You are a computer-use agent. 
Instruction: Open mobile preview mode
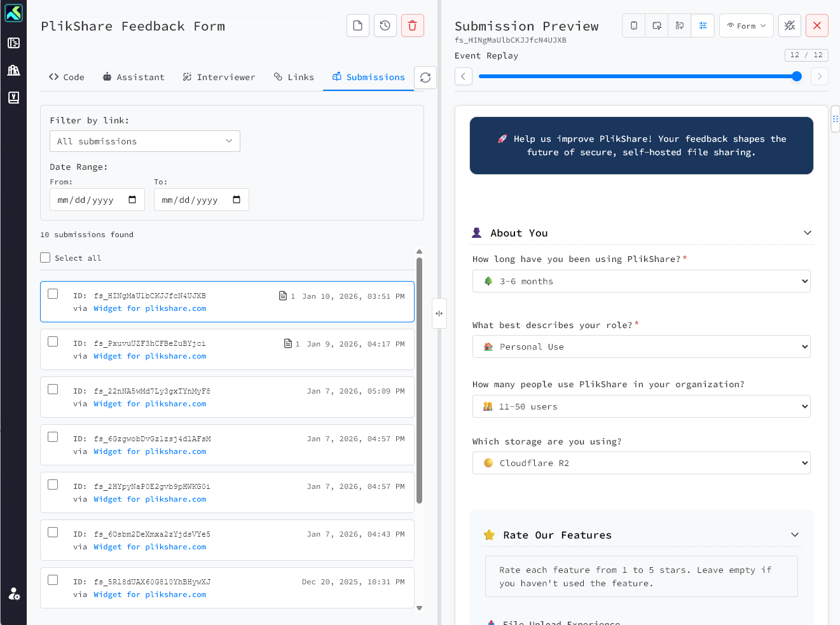pyautogui.click(x=633, y=25)
